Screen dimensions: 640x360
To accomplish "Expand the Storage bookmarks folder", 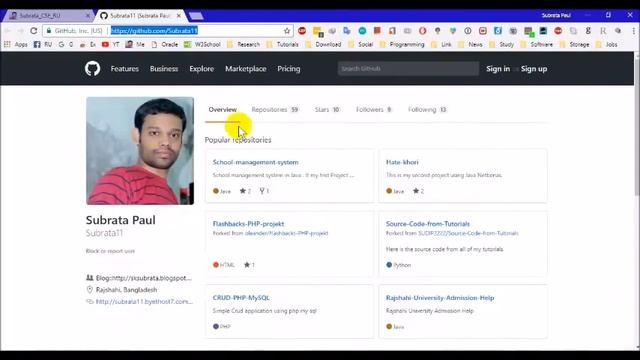I will pyautogui.click(x=575, y=44).
